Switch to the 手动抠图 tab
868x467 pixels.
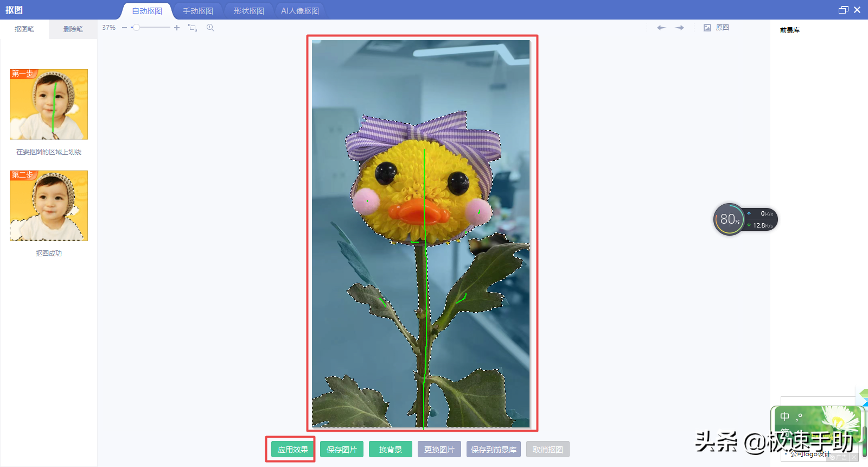(x=197, y=11)
